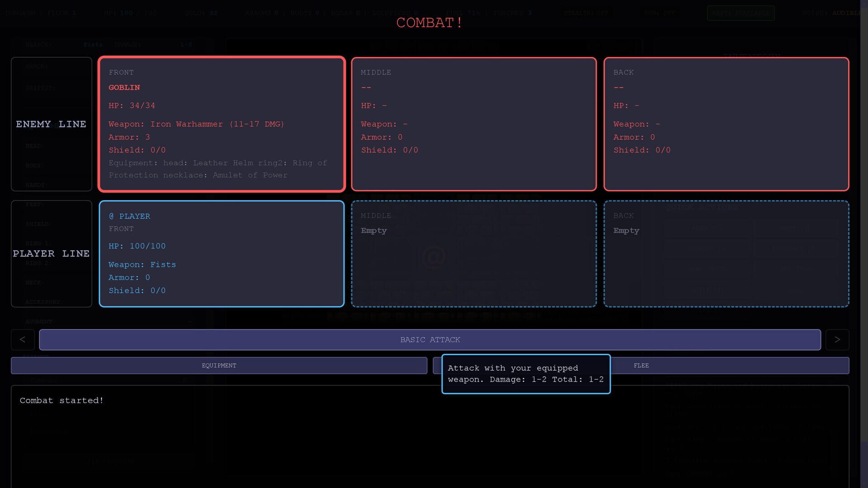This screenshot has width=868, height=488.
Task: Click the BASIC ATTACK action bar
Action: [x=430, y=339]
